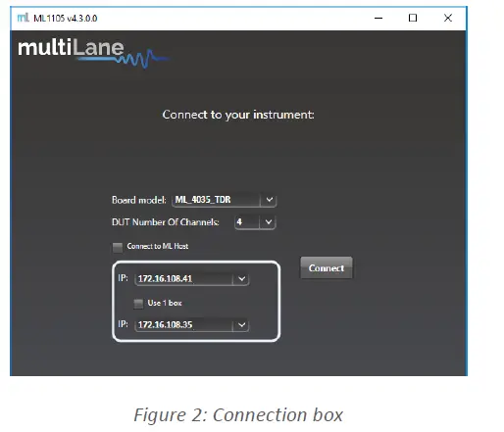
Task: Enable the Connect to ML Host checkbox
Action: [x=118, y=247]
